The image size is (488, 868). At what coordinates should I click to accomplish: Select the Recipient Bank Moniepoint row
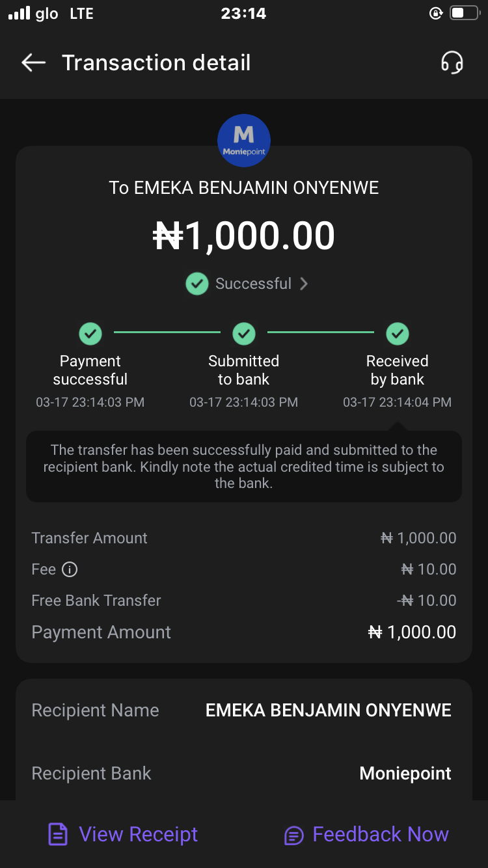click(x=243, y=773)
